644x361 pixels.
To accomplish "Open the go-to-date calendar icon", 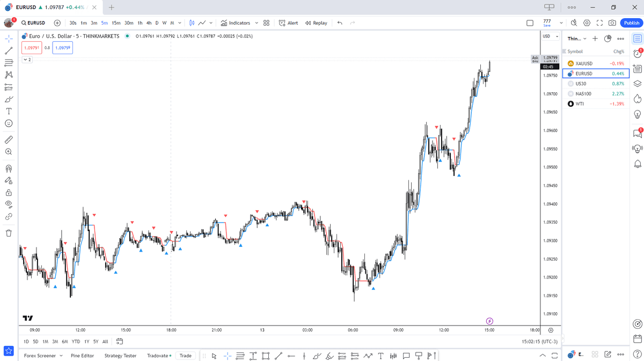I will click(119, 341).
